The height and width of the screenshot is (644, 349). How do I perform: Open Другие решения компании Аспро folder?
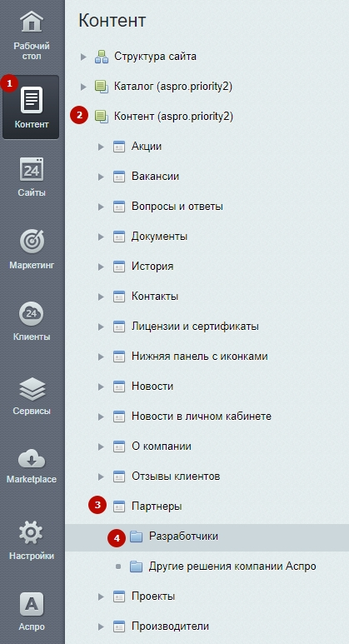[x=232, y=567]
